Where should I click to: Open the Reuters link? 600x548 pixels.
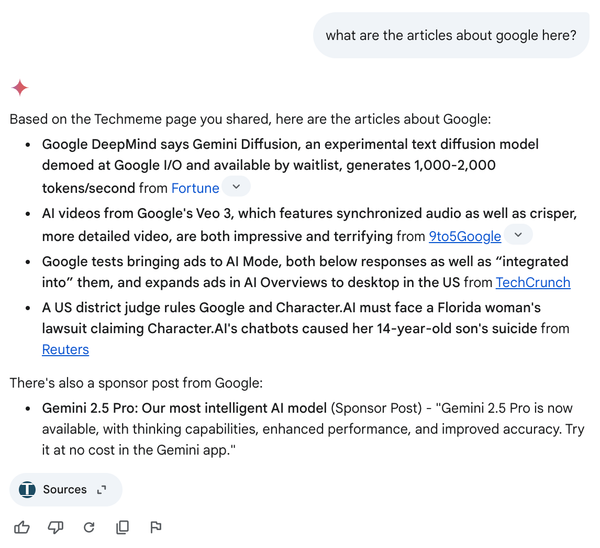click(x=65, y=349)
